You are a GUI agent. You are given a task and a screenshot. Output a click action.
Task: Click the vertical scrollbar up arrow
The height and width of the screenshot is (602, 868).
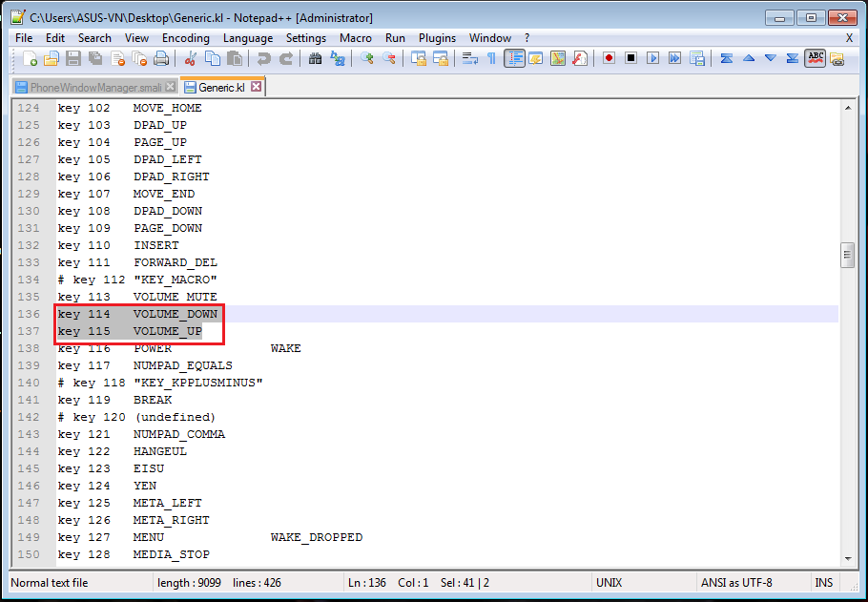(848, 108)
